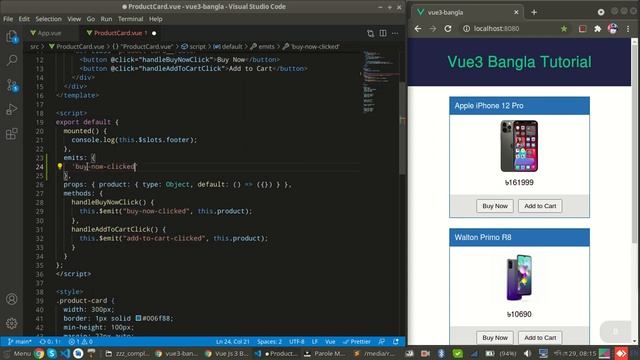Click Open Changes icon in editor toolbar
This screenshot has width=640, height=360.
click(370, 33)
